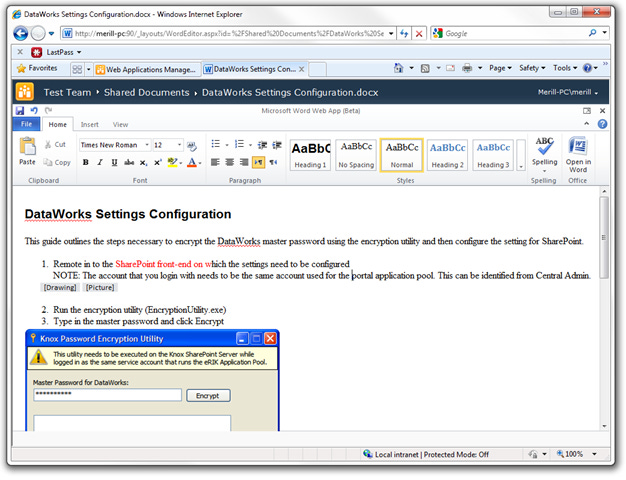Apply Heading 1 style
This screenshot has height=480, width=626.
[310, 155]
